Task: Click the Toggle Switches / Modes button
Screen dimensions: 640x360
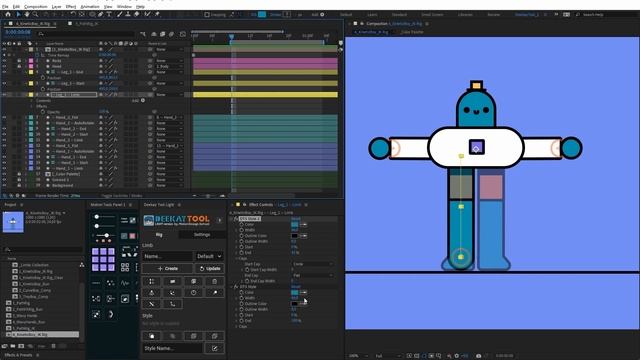Action: click(x=122, y=196)
